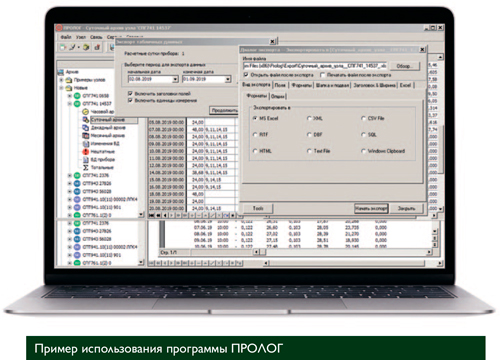The width and height of the screenshot is (500, 360).
Task: Select the CSV File export radio button
Action: click(x=364, y=118)
